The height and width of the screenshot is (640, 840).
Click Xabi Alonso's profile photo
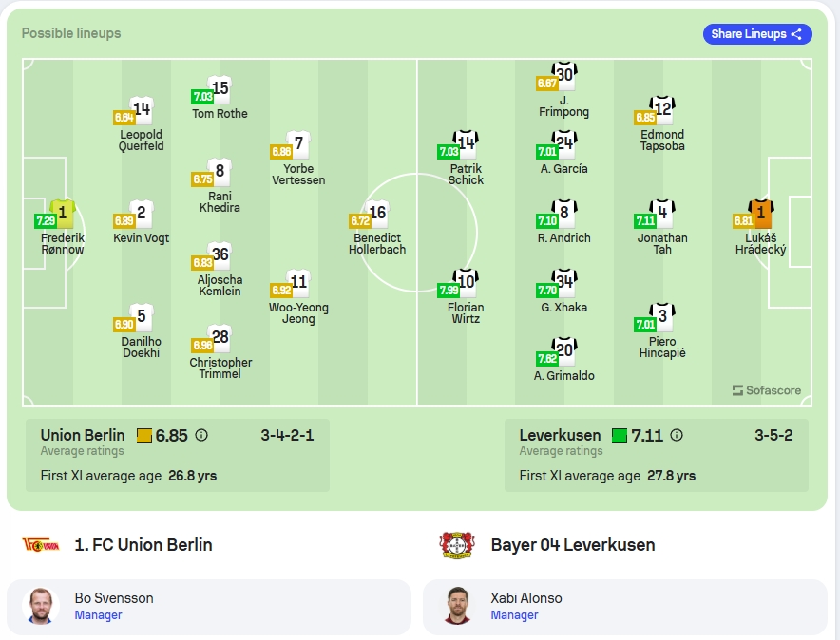pos(457,606)
